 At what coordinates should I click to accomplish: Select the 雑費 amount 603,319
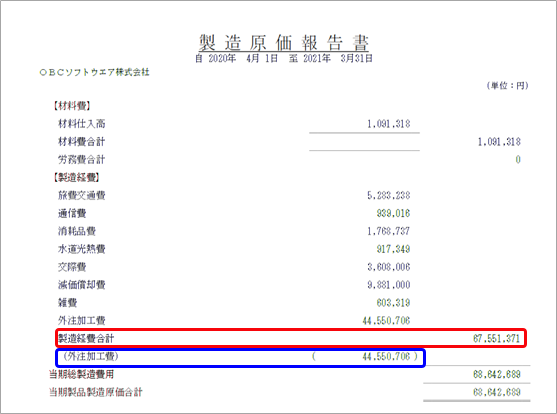click(393, 302)
